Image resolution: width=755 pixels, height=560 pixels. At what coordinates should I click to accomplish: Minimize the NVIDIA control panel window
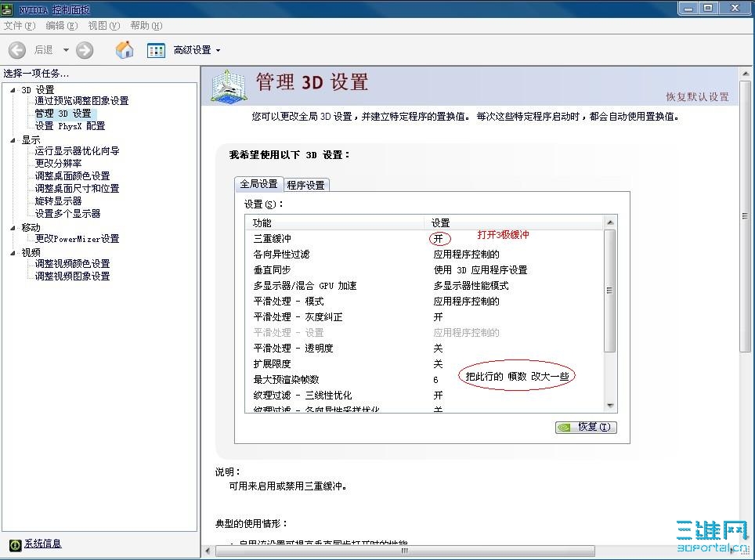(688, 8)
